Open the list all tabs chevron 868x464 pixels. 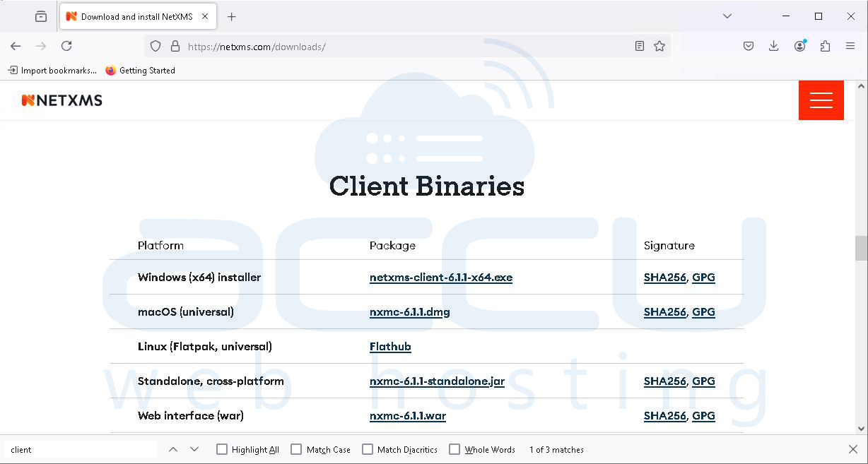(x=727, y=16)
